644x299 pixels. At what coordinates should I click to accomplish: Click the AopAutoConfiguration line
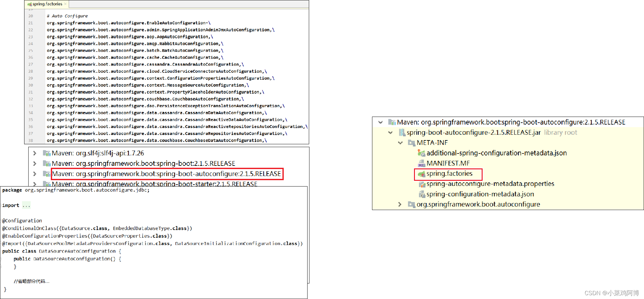click(x=130, y=37)
